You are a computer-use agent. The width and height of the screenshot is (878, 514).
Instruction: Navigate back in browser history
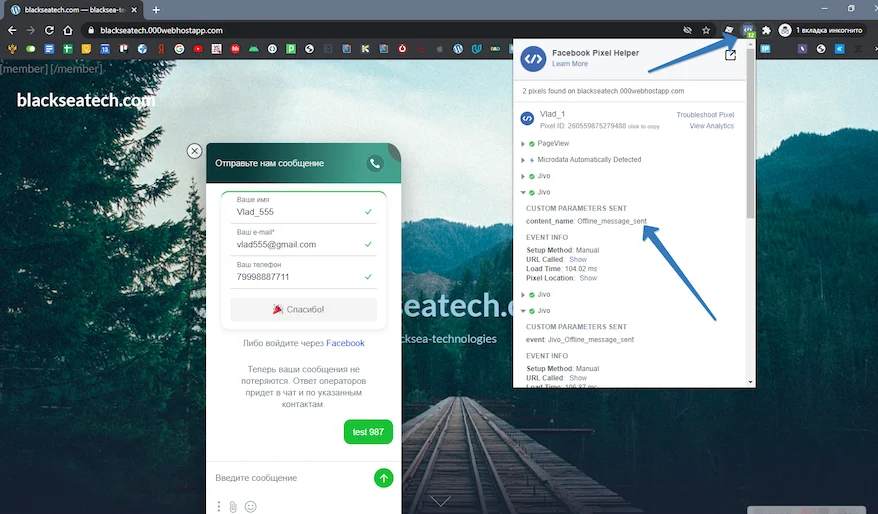click(12, 30)
